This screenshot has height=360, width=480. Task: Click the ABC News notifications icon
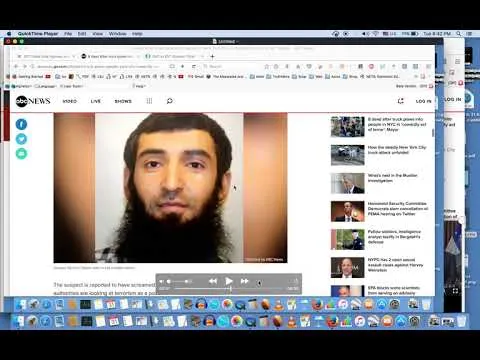[401, 101]
